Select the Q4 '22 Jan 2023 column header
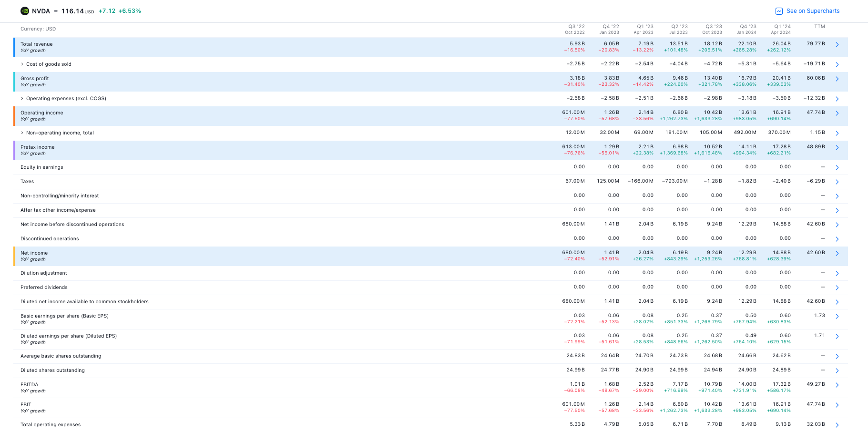The image size is (868, 432). (609, 30)
